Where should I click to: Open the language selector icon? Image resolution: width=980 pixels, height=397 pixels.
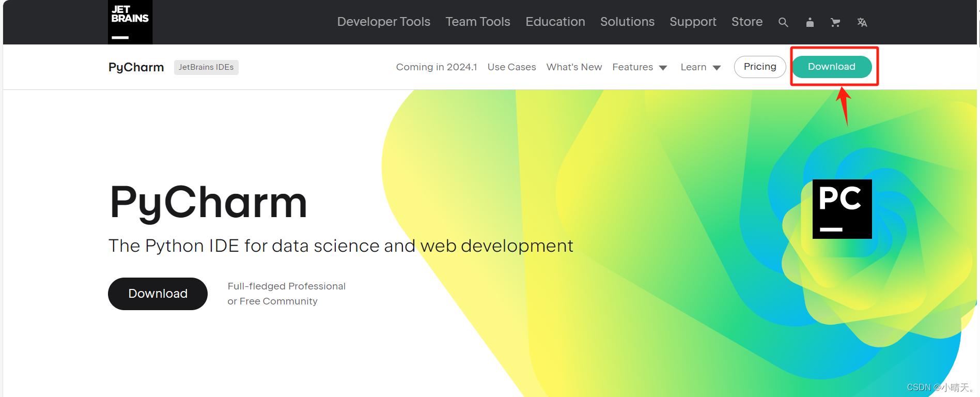coord(862,22)
